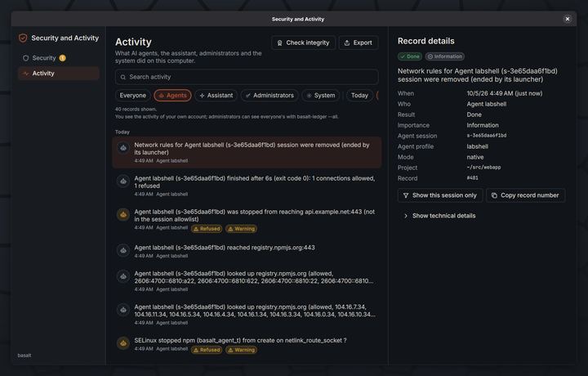The height and width of the screenshot is (376, 588).
Task: Toggle the Assistant filter chip
Action: click(216, 96)
